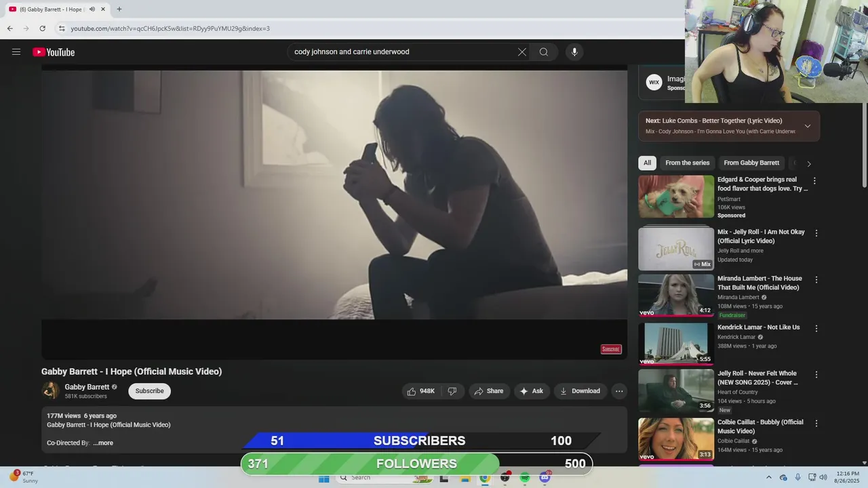
Task: Open options for Kendrick Lamar video
Action: coord(816,328)
